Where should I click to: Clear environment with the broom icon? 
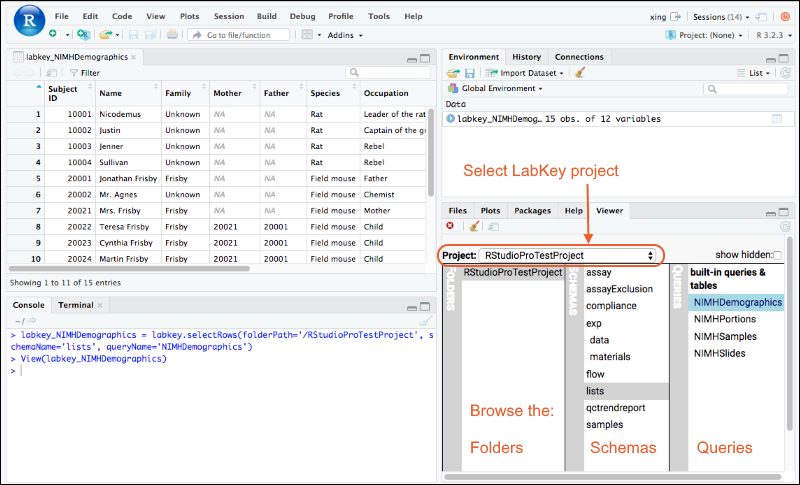pos(579,73)
